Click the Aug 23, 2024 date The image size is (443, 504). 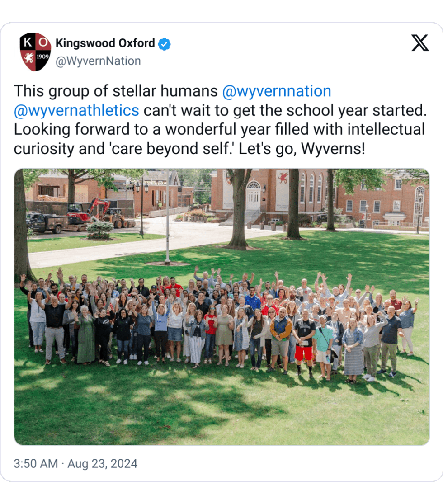click(102, 463)
